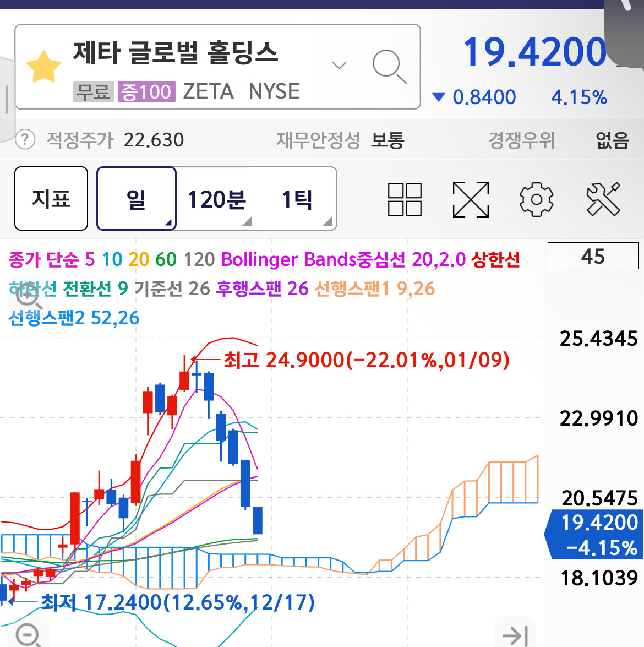Click the 최저 17.2400 low marker
The height and width of the screenshot is (647, 644).
178,602
